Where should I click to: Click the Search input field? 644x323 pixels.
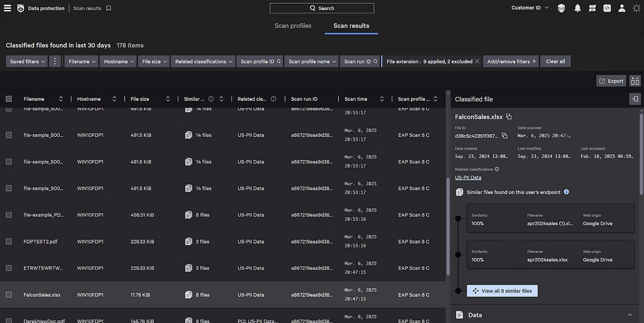click(322, 8)
